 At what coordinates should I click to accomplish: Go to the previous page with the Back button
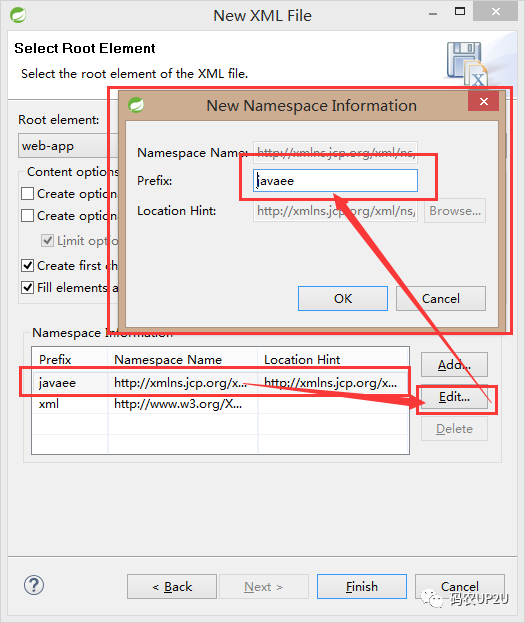click(x=172, y=586)
